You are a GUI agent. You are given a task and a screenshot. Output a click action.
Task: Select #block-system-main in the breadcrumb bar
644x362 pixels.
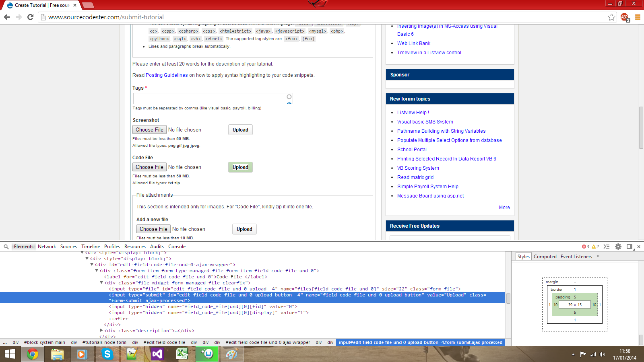coord(44,343)
